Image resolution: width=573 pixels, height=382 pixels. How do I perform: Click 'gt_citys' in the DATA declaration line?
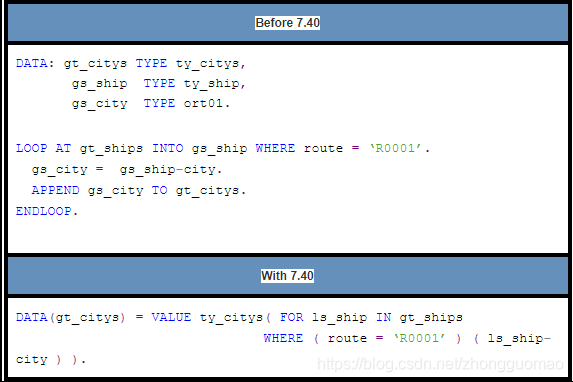(x=95, y=63)
